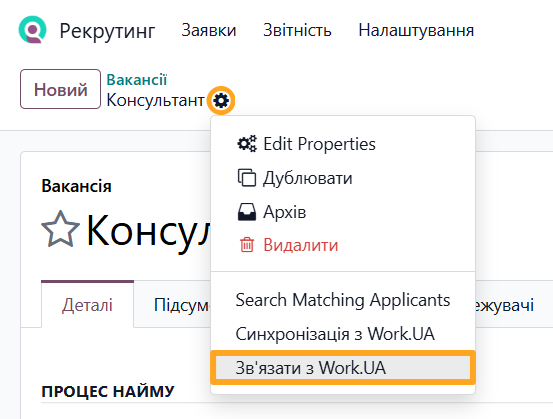The image size is (553, 419).
Task: Go to the Вакансії breadcrumb link
Action: (x=136, y=79)
